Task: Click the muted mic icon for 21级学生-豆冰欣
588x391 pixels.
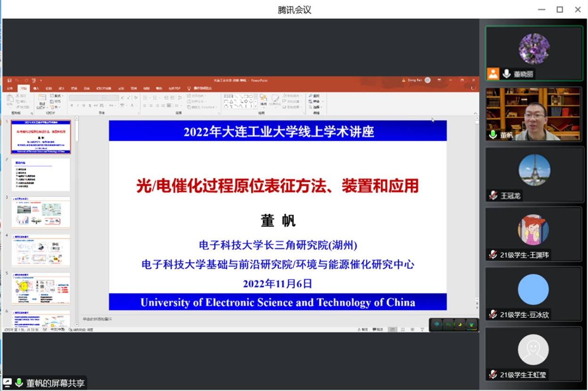Action: tap(493, 315)
